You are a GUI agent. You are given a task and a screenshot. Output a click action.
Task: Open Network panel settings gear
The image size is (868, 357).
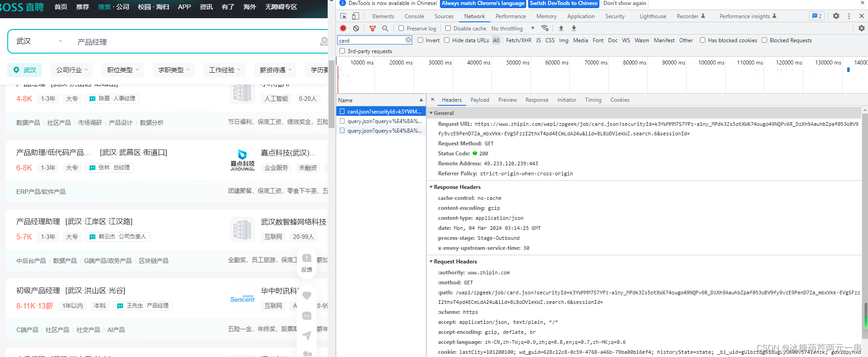pyautogui.click(x=861, y=28)
